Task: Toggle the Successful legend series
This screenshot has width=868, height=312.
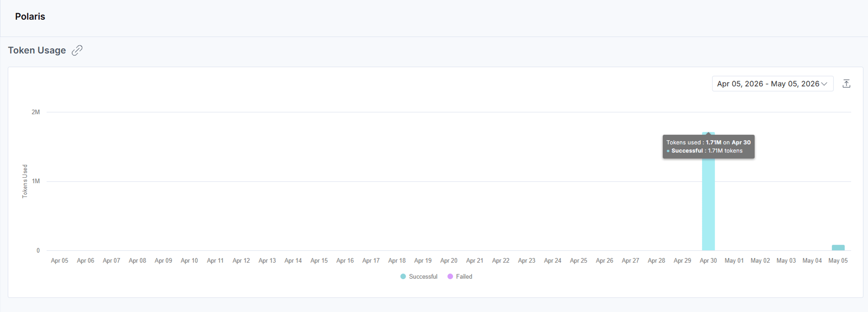Action: (418, 276)
